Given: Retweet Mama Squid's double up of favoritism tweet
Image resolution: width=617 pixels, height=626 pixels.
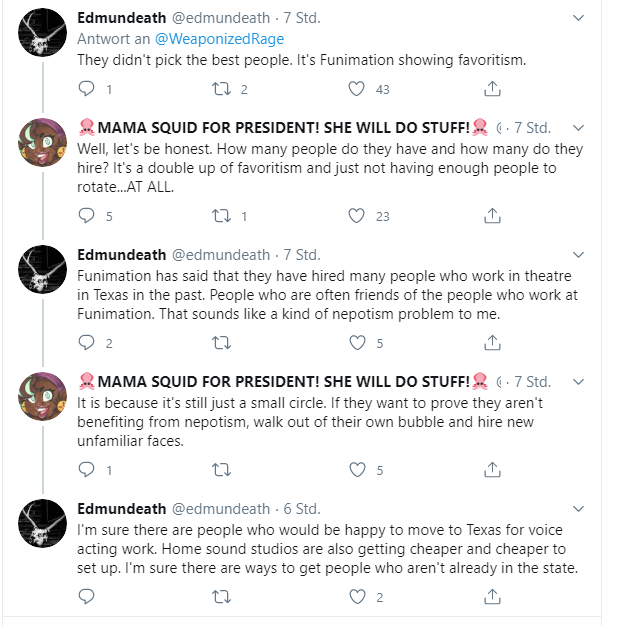Looking at the screenshot, I should pyautogui.click(x=221, y=216).
